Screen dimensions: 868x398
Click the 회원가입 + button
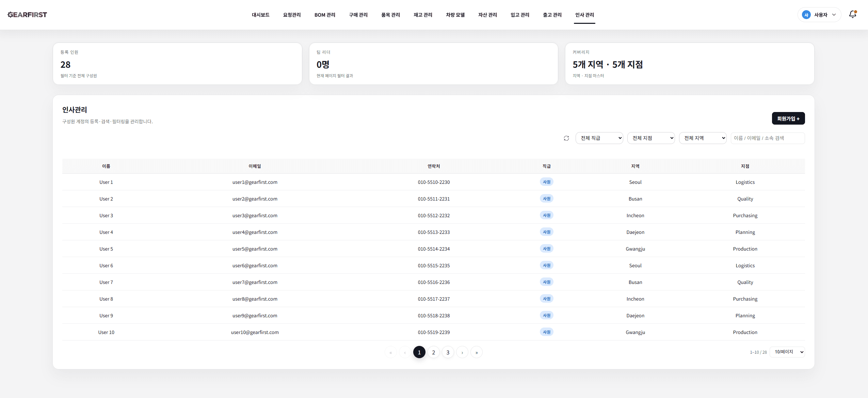788,118
